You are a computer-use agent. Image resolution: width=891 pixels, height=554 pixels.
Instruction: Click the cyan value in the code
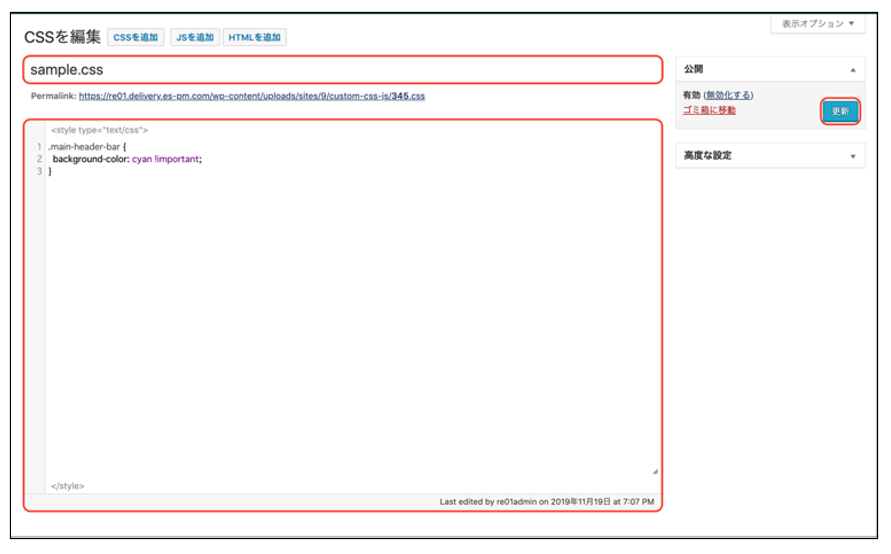click(x=142, y=159)
